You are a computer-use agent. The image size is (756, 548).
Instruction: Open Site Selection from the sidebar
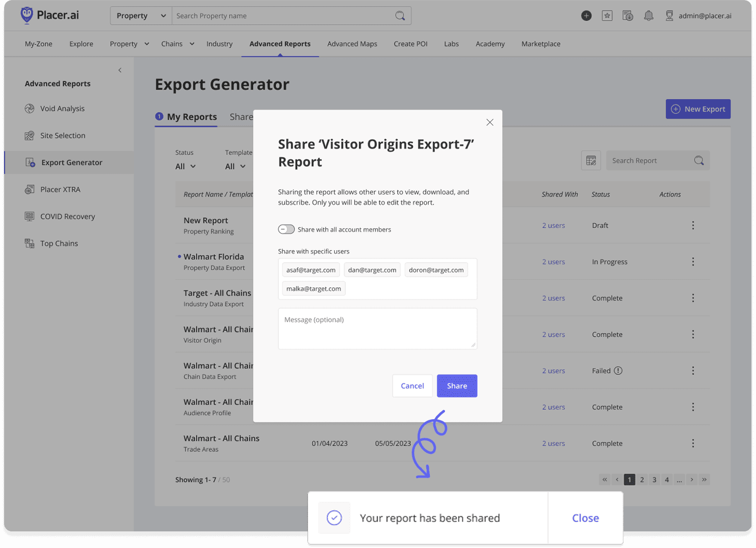62,135
